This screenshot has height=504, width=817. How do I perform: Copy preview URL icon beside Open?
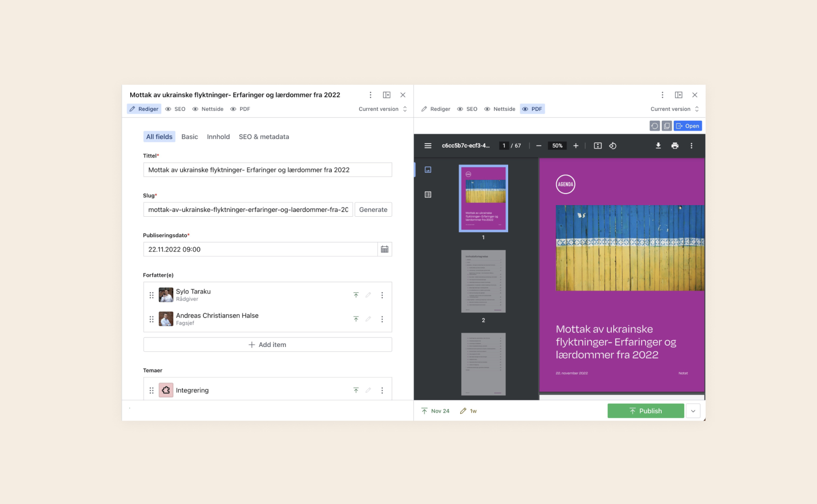pos(667,126)
